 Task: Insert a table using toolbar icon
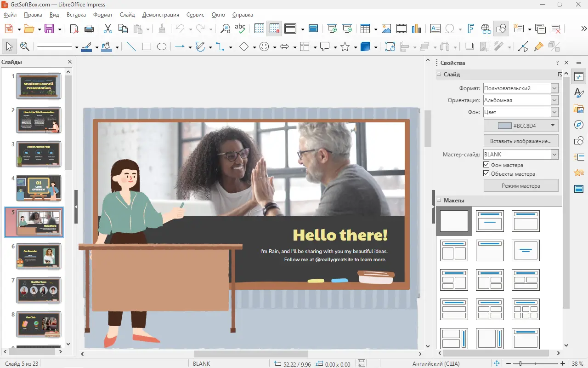(365, 29)
